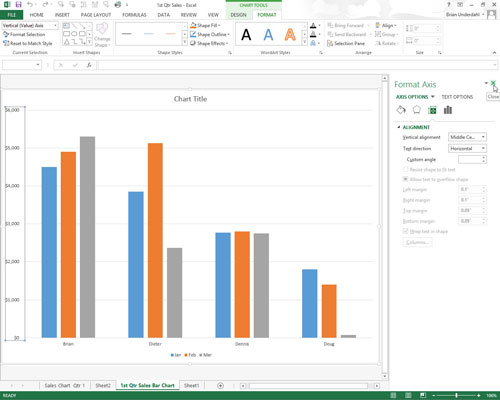This screenshot has width=500, height=400.
Task: Click the Format Selection button
Action: pos(24,34)
